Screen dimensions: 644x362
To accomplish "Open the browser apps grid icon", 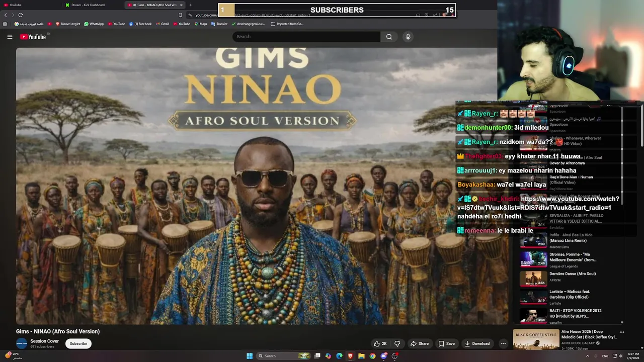I will (5, 24).
